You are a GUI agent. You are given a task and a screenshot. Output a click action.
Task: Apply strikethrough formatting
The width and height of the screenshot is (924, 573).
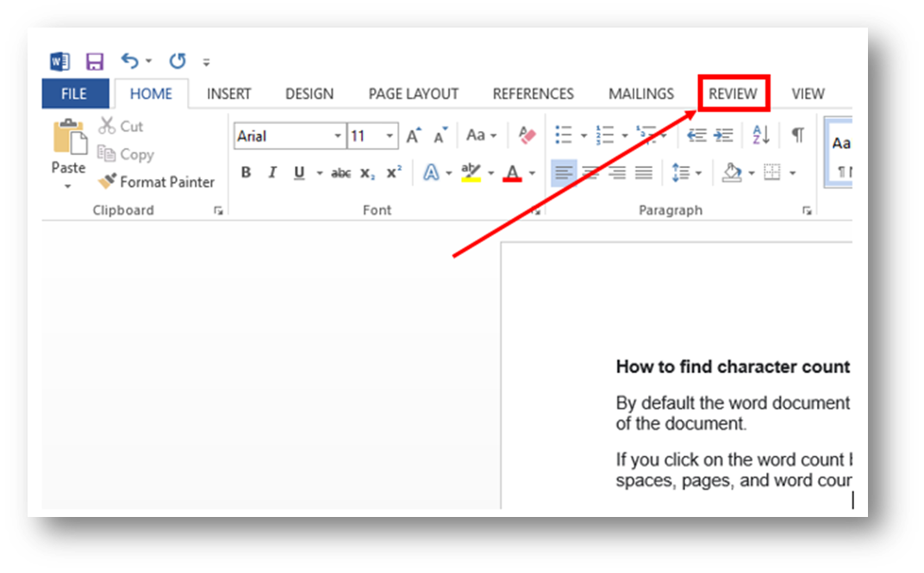click(340, 172)
